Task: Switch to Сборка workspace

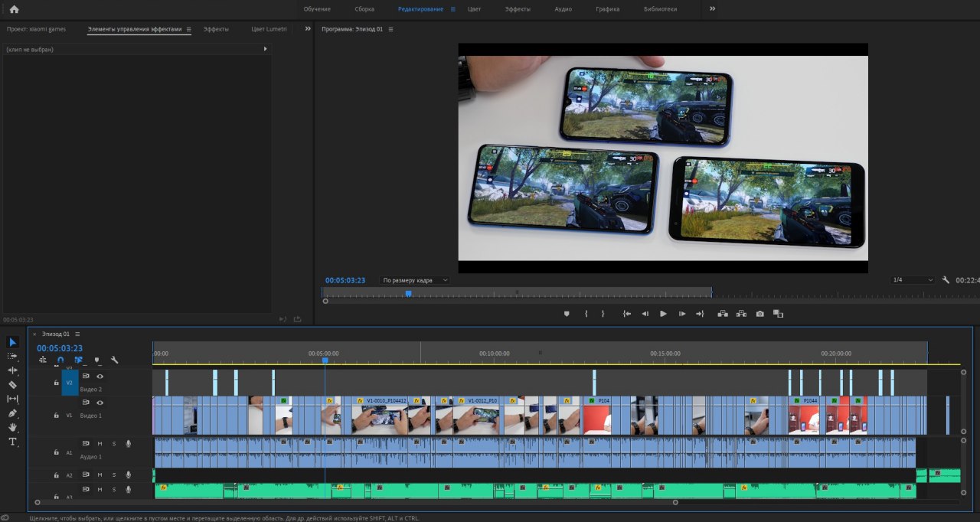Action: pyautogui.click(x=364, y=9)
